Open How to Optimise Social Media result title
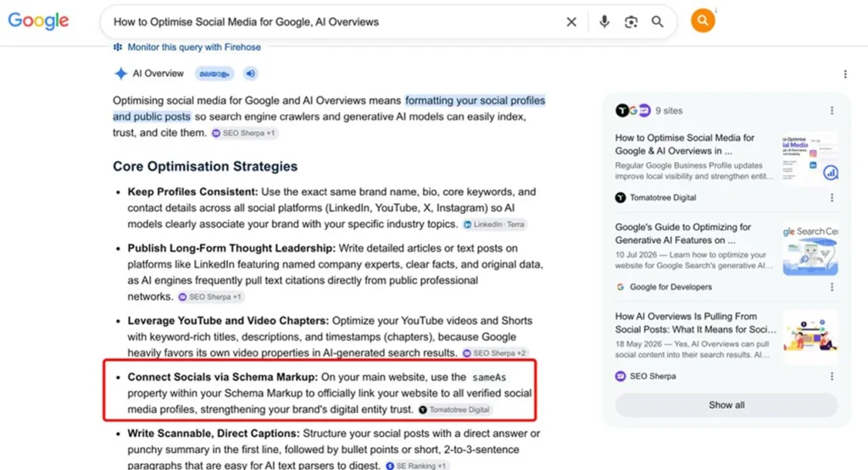 (685, 144)
